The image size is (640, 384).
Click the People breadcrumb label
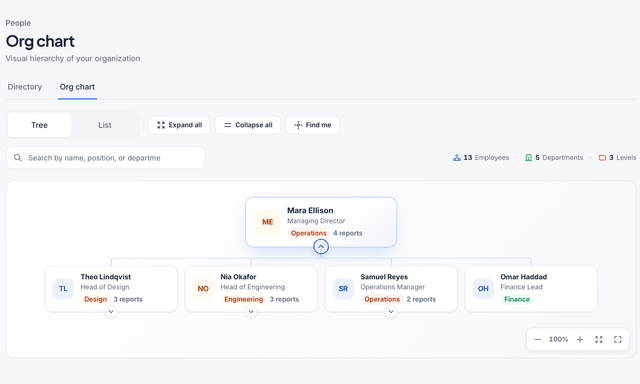coord(18,23)
